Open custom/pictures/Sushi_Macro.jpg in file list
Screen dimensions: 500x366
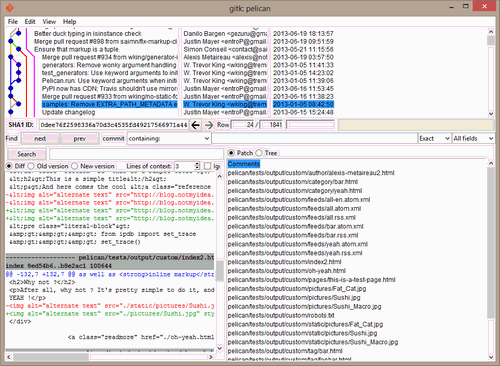305,306
